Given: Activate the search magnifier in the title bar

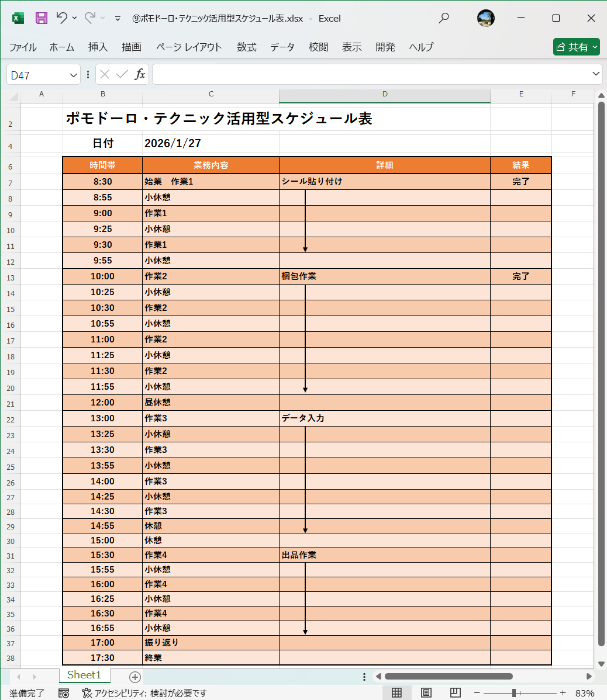Looking at the screenshot, I should point(444,18).
